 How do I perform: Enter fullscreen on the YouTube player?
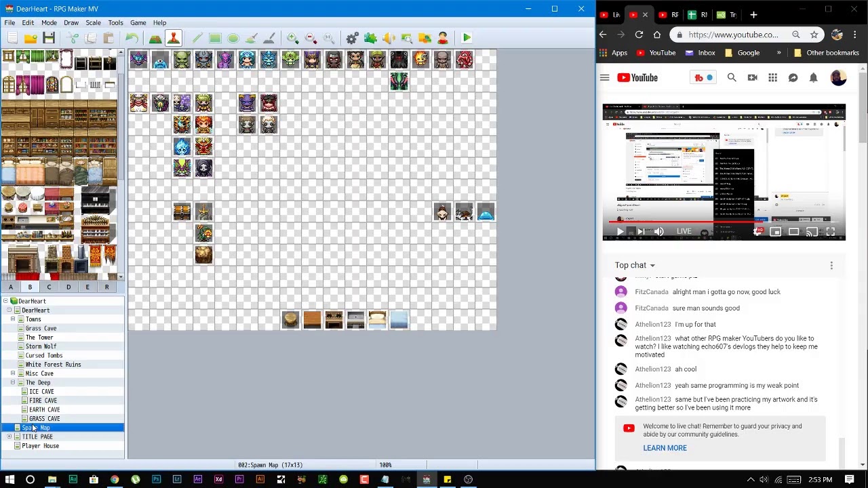(830, 232)
